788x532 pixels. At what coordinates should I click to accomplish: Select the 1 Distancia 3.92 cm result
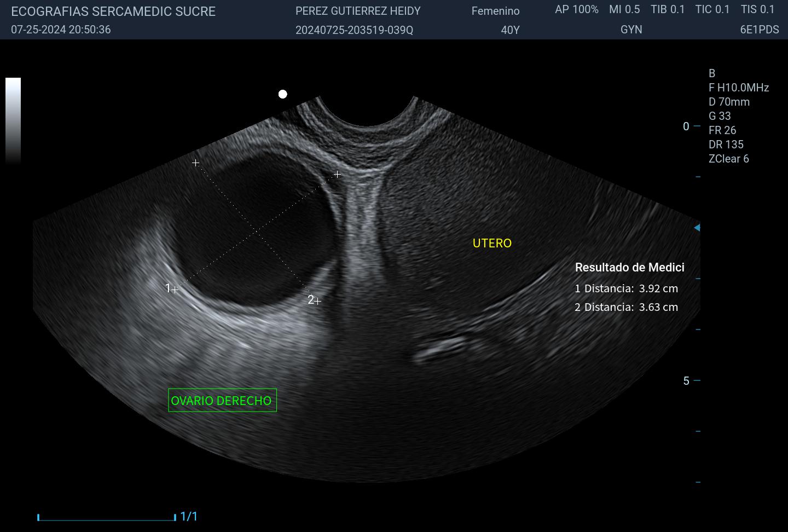tap(626, 288)
